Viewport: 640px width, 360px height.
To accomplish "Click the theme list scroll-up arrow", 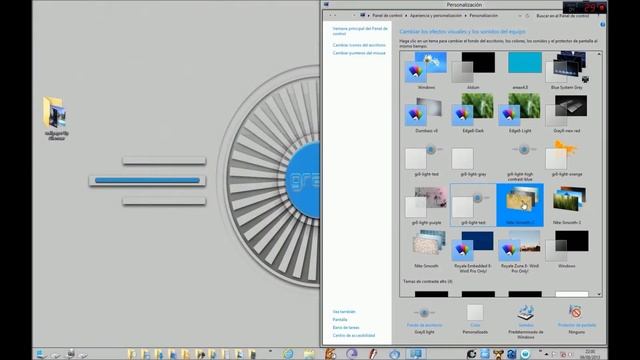I will (599, 54).
